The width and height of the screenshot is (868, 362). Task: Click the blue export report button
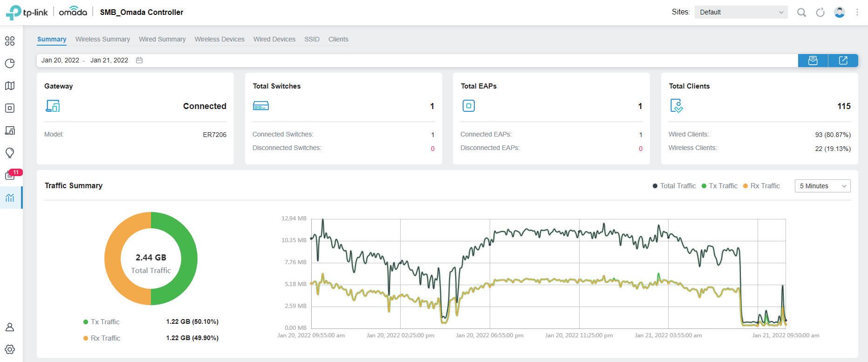click(x=843, y=61)
